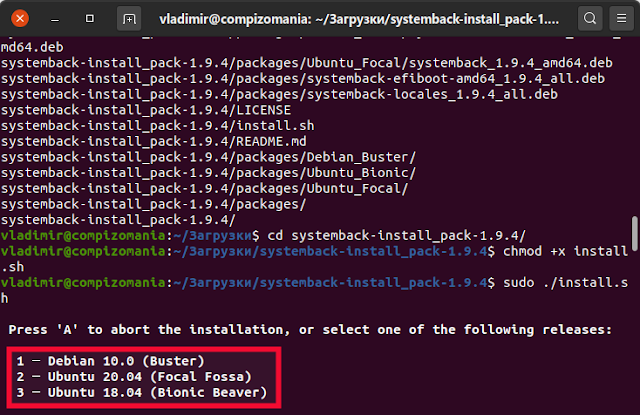Click the line ending in 'LICENSE'
Screen dimensions: 640x415
click(146, 110)
